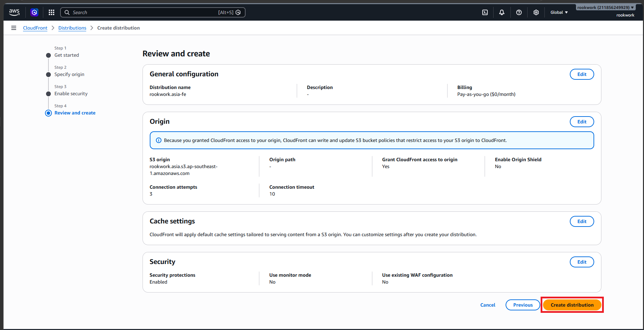Select Step 1 Get started

[x=67, y=55]
